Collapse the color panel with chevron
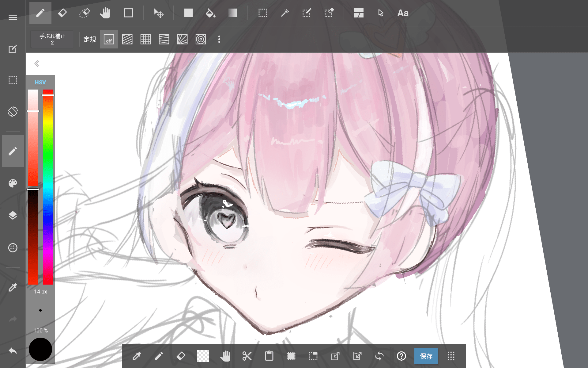Image resolution: width=588 pixels, height=368 pixels. coord(37,63)
